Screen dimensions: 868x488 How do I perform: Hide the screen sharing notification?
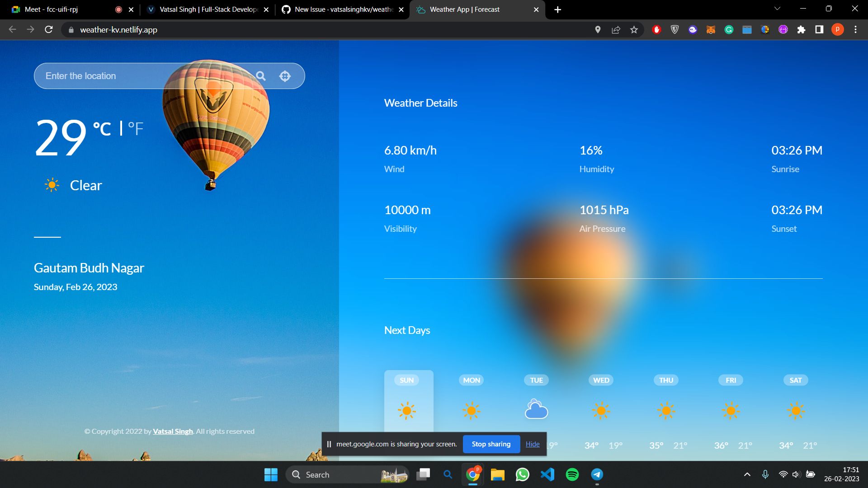tap(533, 444)
